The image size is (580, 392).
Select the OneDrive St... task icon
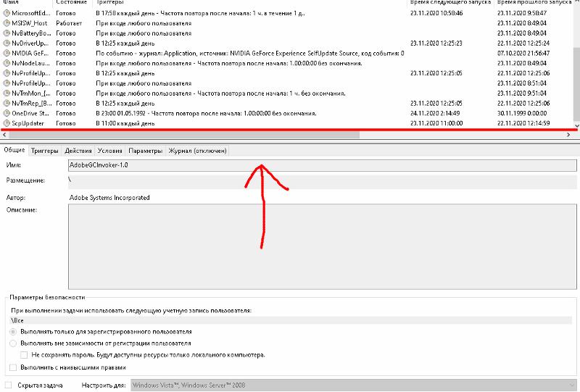click(7, 113)
